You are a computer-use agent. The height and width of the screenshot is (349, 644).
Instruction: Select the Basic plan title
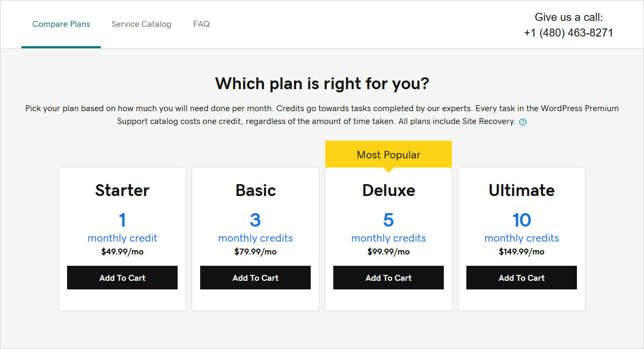255,190
